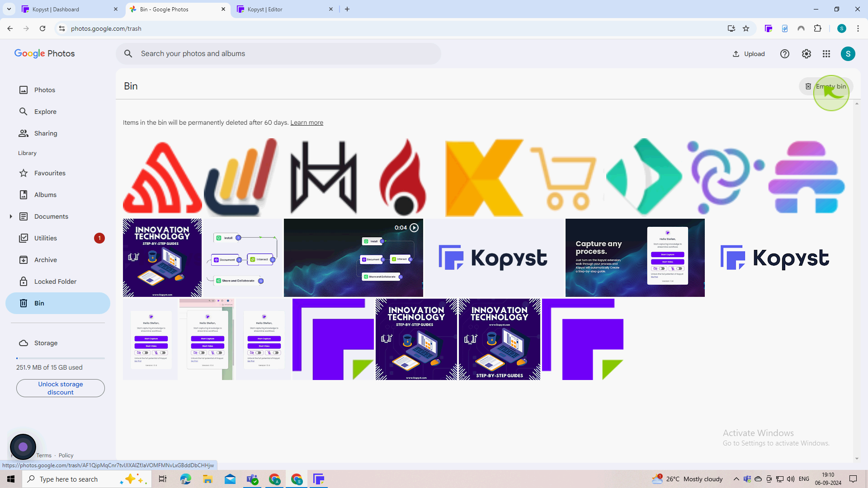The width and height of the screenshot is (868, 488).
Task: Show hidden system tray icons
Action: click(x=736, y=479)
